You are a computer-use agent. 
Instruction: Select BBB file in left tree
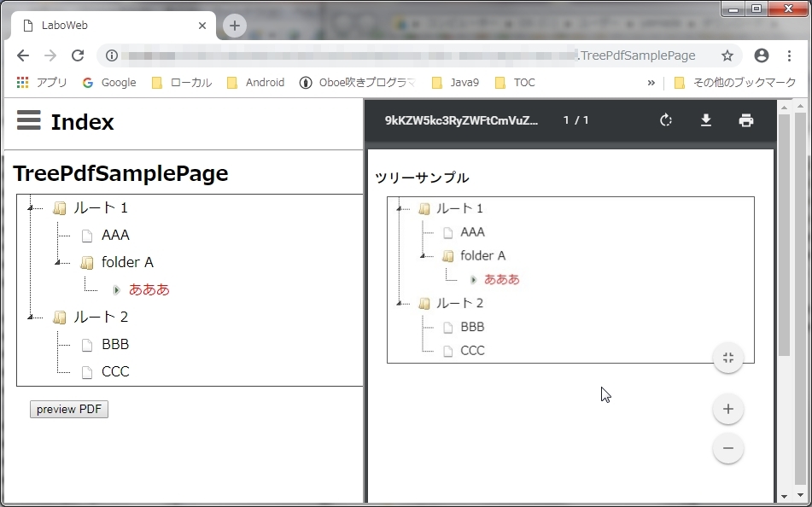click(x=115, y=344)
